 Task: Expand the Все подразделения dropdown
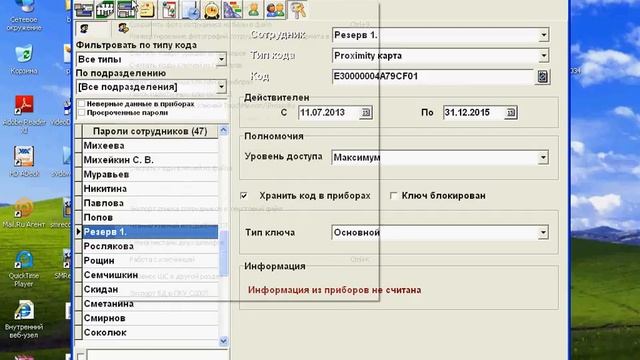click(221, 87)
